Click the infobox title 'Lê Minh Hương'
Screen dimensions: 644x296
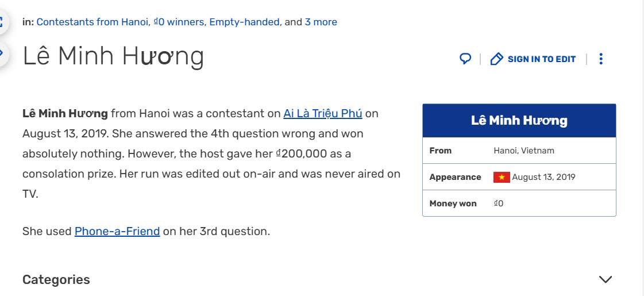click(519, 121)
